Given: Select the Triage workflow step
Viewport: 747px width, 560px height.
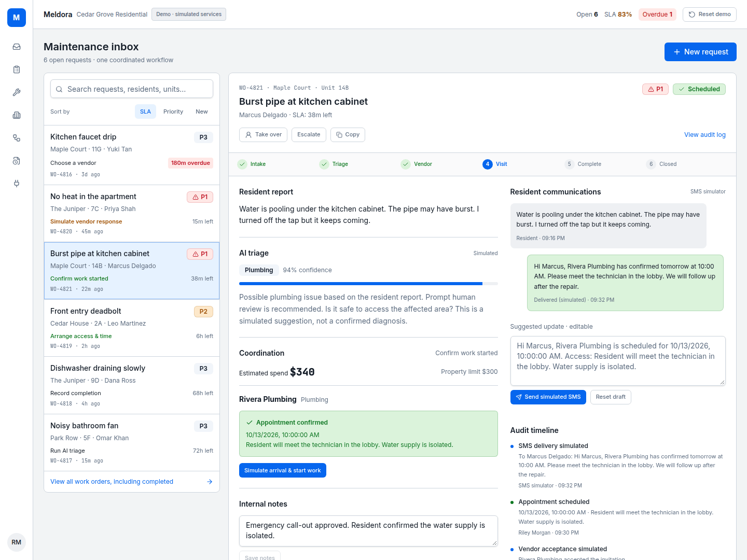Looking at the screenshot, I should click(334, 164).
